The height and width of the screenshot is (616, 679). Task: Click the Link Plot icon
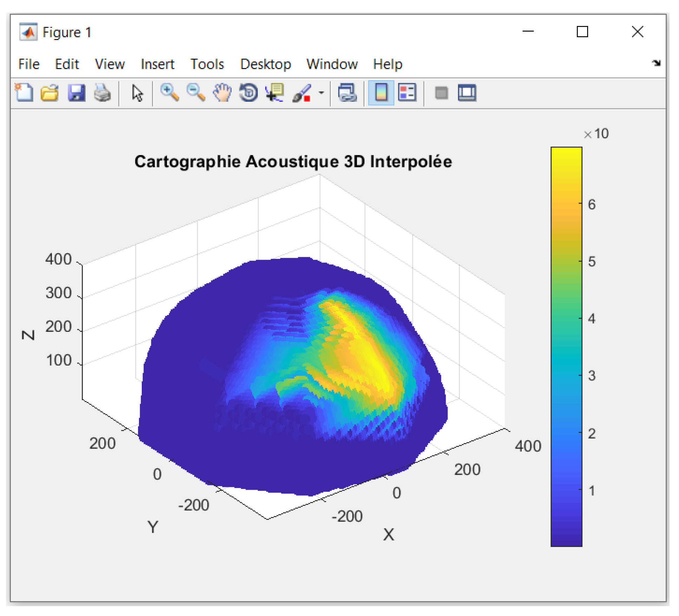pyautogui.click(x=347, y=93)
